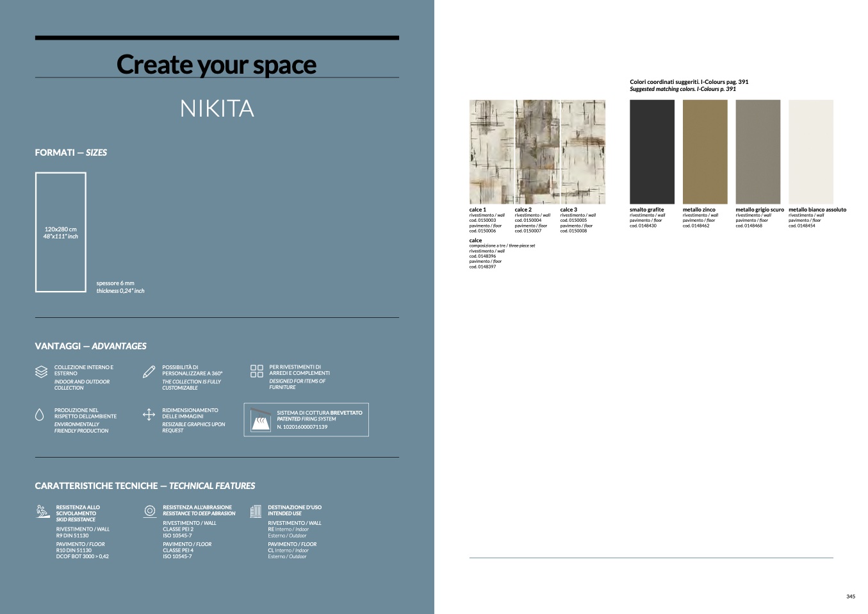The image size is (868, 614).
Task: Open the calce 1 tile thumbnail
Action: (x=491, y=152)
